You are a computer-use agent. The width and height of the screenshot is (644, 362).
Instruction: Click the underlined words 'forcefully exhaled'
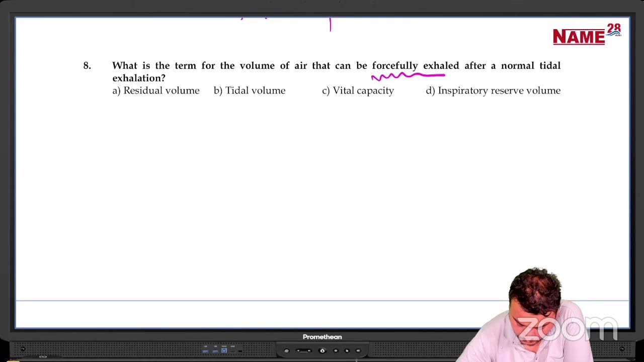416,66
